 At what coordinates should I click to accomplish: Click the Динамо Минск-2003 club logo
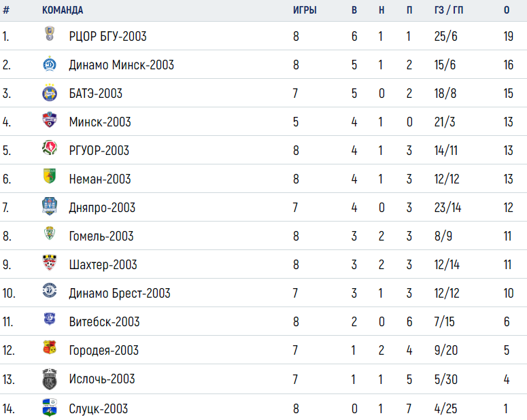coord(50,64)
